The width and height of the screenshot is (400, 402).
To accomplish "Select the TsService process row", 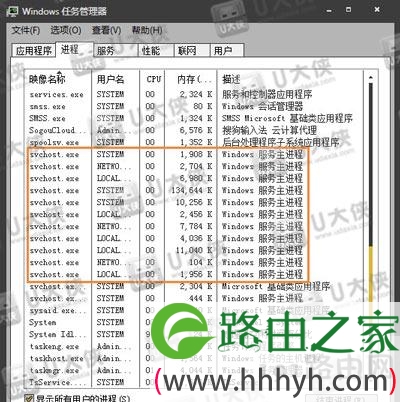I will [x=193, y=382].
